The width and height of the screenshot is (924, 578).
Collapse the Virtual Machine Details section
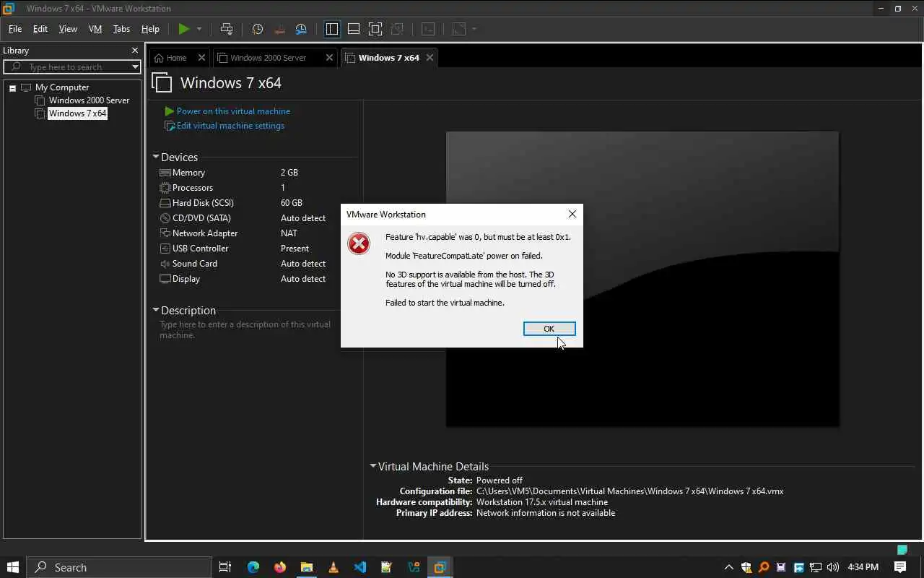tap(373, 466)
